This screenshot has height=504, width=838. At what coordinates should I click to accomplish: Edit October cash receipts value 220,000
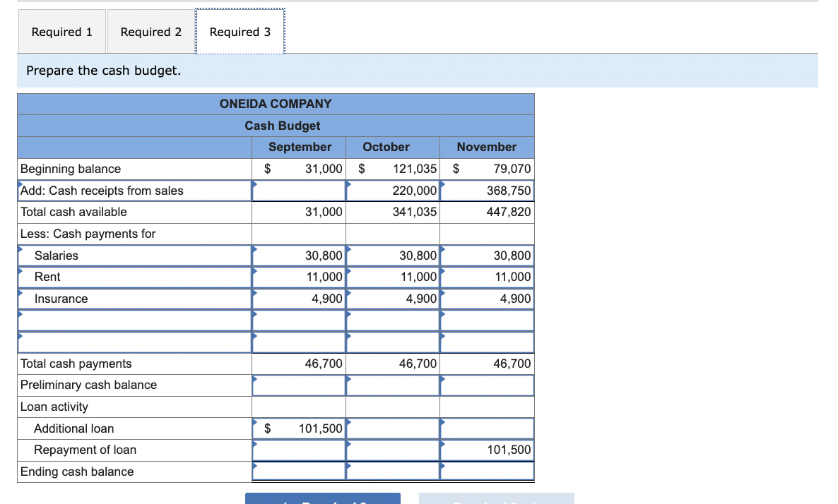tap(393, 191)
